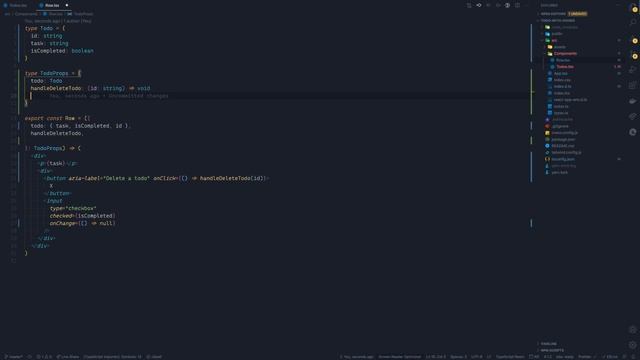640x360 pixels.
Task: Open craco.config.js in the explorer
Action: (564, 133)
